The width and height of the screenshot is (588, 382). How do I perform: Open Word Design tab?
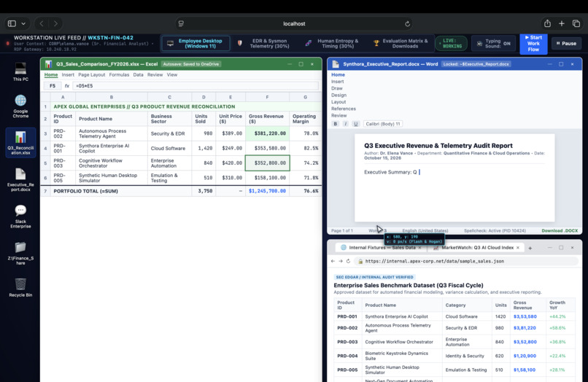[339, 95]
